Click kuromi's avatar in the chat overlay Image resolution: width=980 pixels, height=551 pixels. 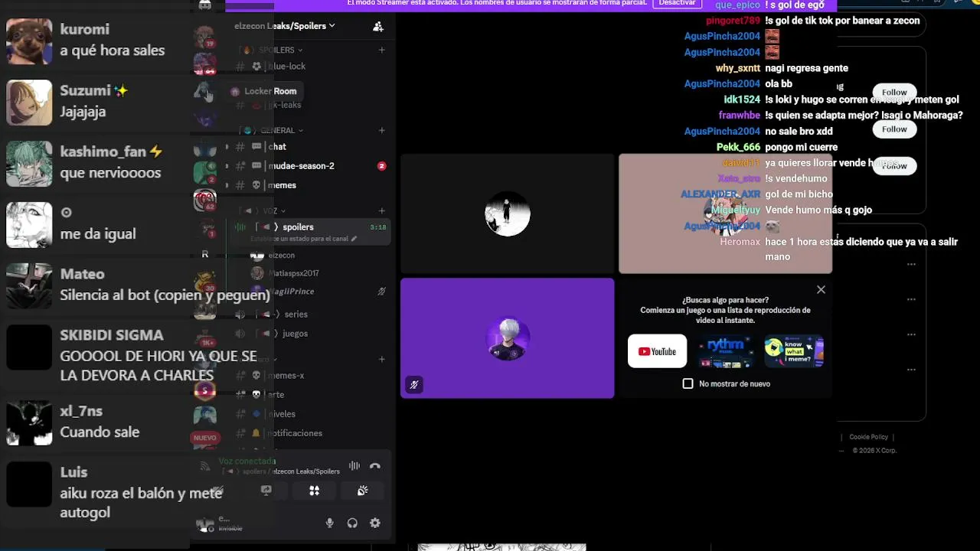point(29,41)
